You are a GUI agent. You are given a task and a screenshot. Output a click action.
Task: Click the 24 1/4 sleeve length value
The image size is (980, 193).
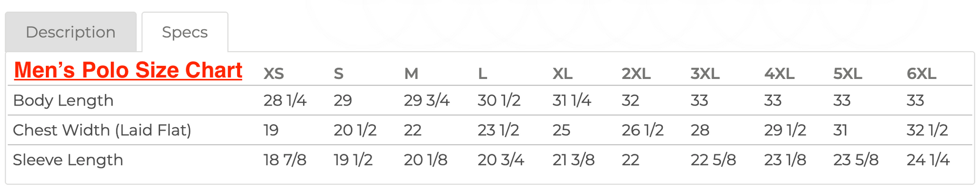tap(928, 160)
